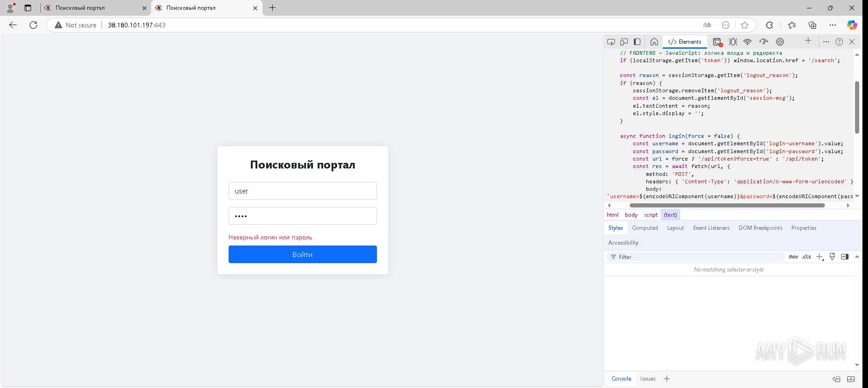The image size is (868, 388).
Task: Open the reader feedback smiley icon
Action: (x=726, y=25)
